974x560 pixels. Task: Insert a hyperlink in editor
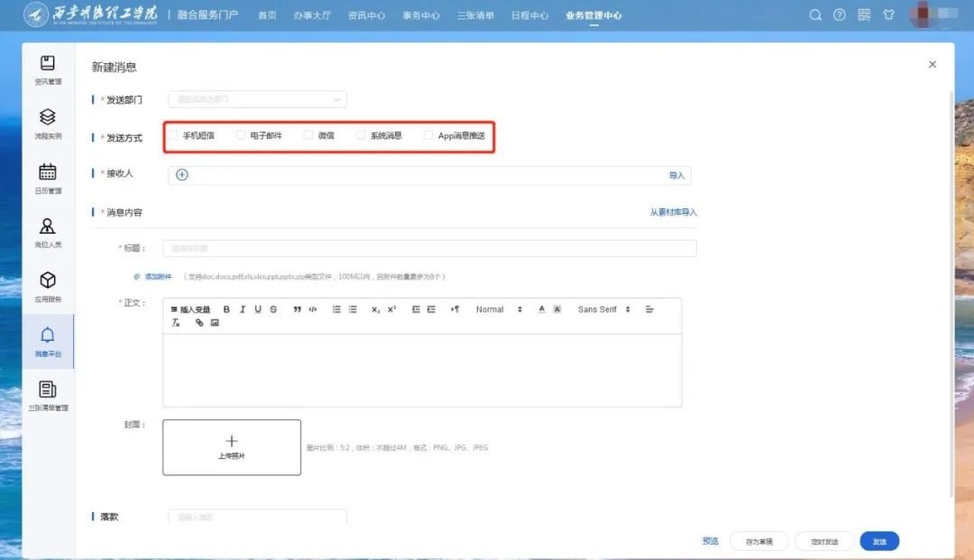click(198, 323)
